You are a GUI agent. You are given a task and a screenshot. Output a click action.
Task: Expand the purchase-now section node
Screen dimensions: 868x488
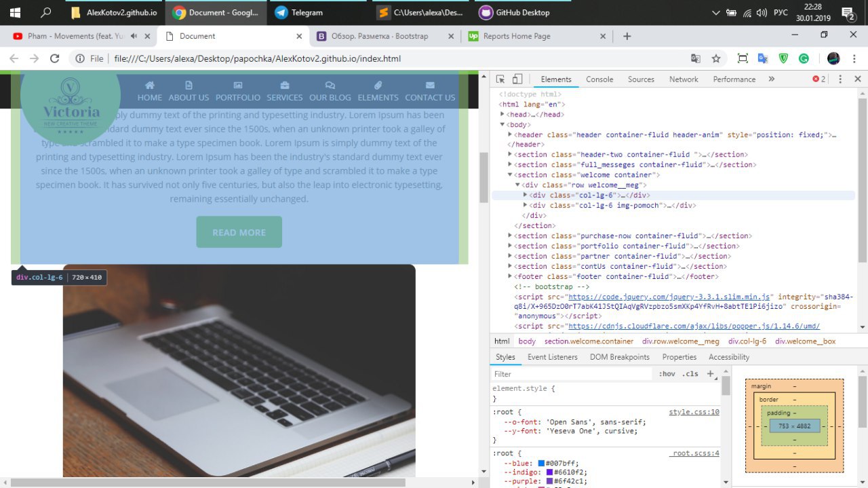(x=511, y=236)
